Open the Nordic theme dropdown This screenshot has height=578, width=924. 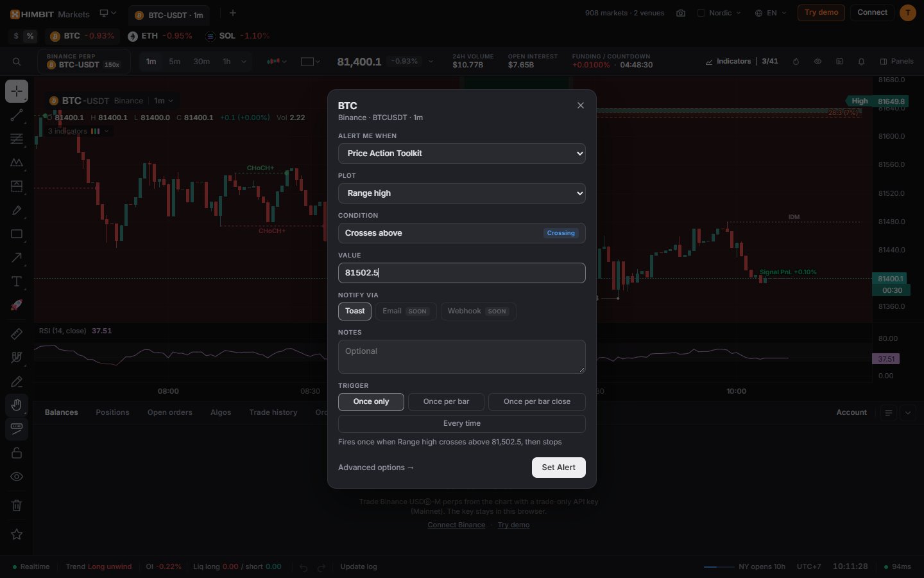(719, 13)
